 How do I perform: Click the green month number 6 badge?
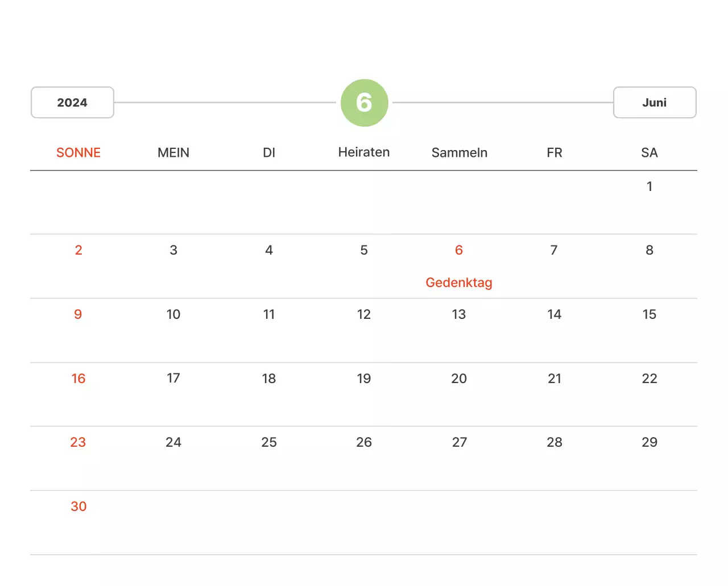pyautogui.click(x=364, y=103)
